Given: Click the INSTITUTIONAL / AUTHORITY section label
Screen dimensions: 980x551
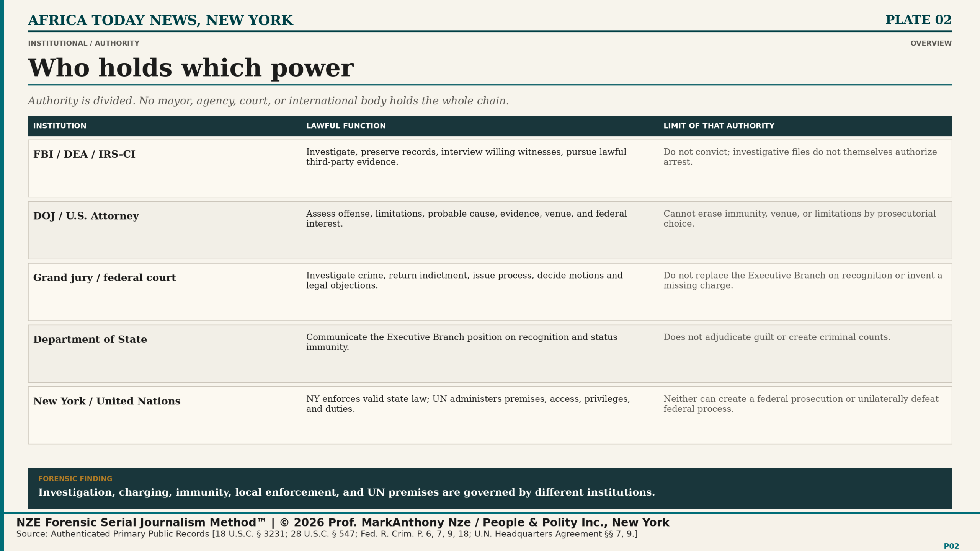Looking at the screenshot, I should (84, 43).
